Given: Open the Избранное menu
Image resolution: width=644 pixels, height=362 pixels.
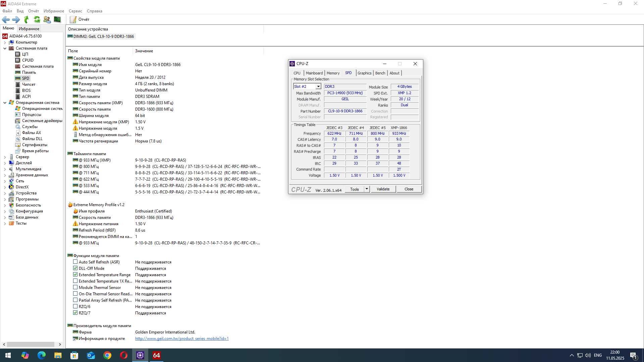Looking at the screenshot, I should pos(54,11).
